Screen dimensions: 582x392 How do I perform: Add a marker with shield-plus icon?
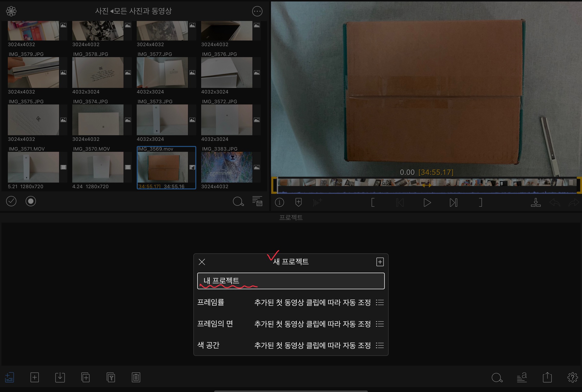[298, 202]
